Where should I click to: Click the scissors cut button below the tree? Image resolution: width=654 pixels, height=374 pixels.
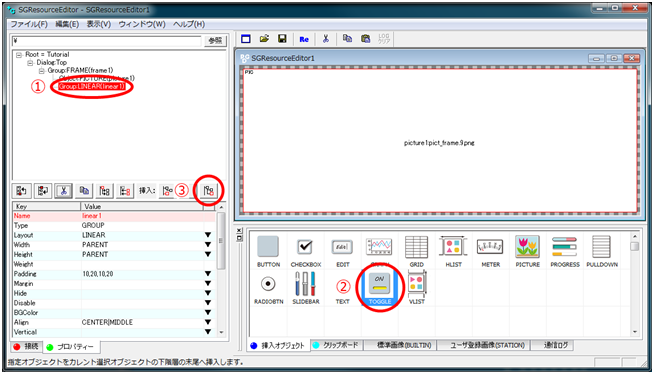coord(63,191)
